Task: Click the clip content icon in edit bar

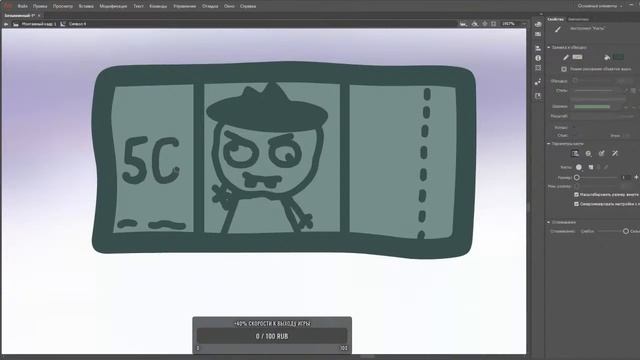Action: [x=494, y=24]
